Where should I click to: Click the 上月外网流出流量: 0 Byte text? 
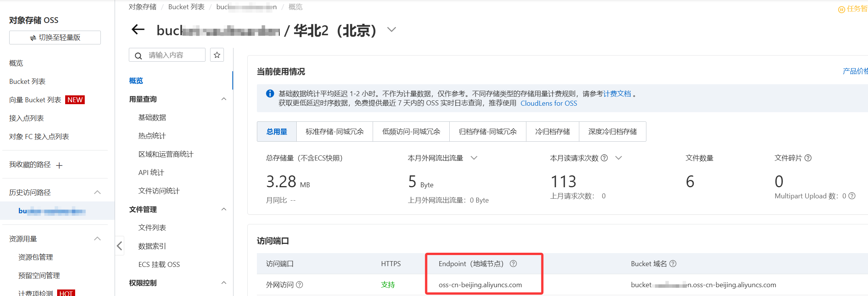coord(448,200)
